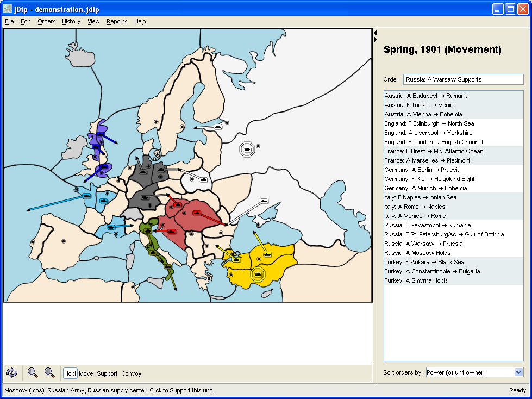
Task: Switch to Convoy order mode
Action: tap(132, 373)
